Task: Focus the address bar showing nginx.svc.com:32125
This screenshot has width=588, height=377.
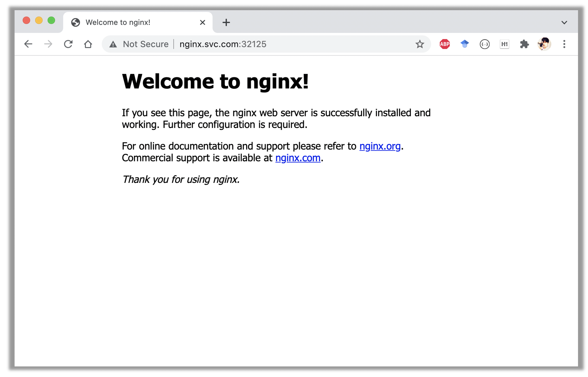Action: [x=266, y=44]
